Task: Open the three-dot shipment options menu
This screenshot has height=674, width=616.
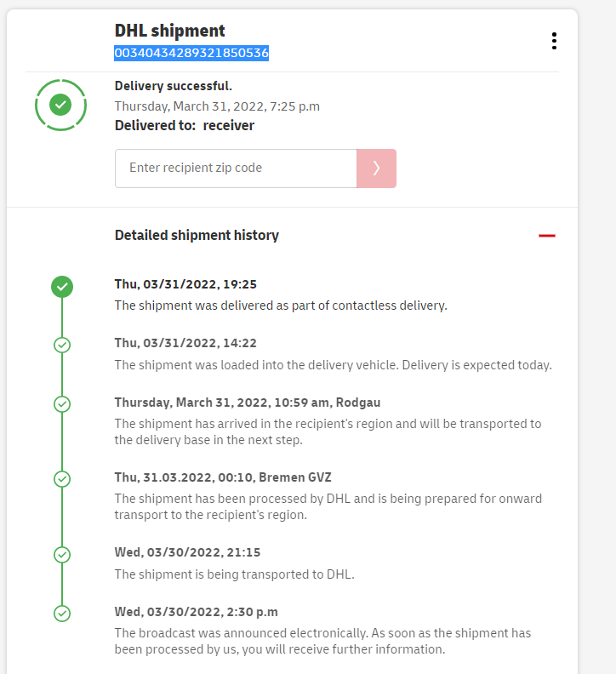Action: click(554, 41)
